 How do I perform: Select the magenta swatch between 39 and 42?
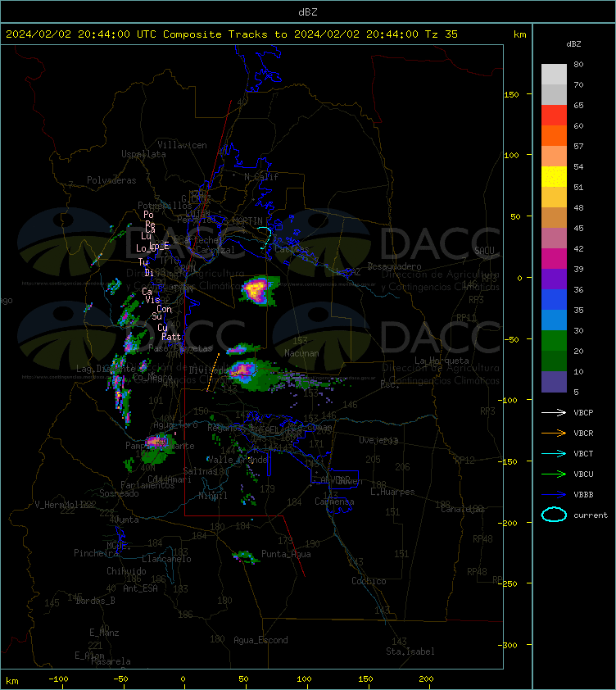pos(554,258)
